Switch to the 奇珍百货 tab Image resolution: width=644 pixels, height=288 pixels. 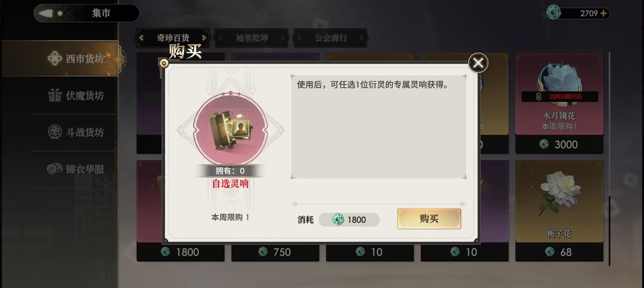point(173,38)
